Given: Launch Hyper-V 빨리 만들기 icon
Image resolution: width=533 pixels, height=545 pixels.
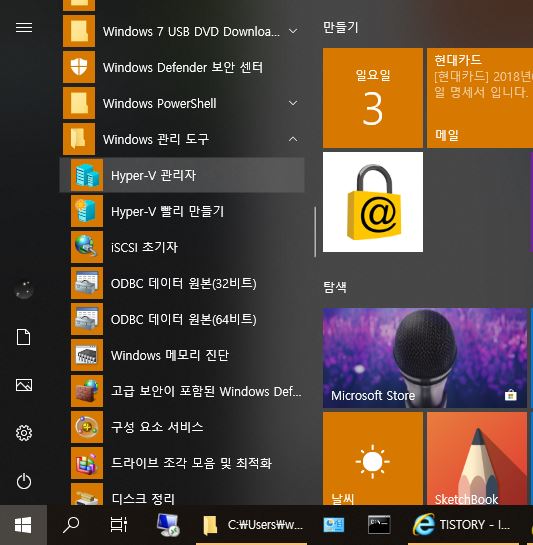Looking at the screenshot, I should coord(87,211).
